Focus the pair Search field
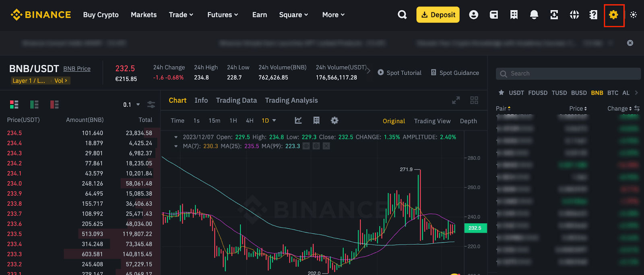 tap(568, 73)
